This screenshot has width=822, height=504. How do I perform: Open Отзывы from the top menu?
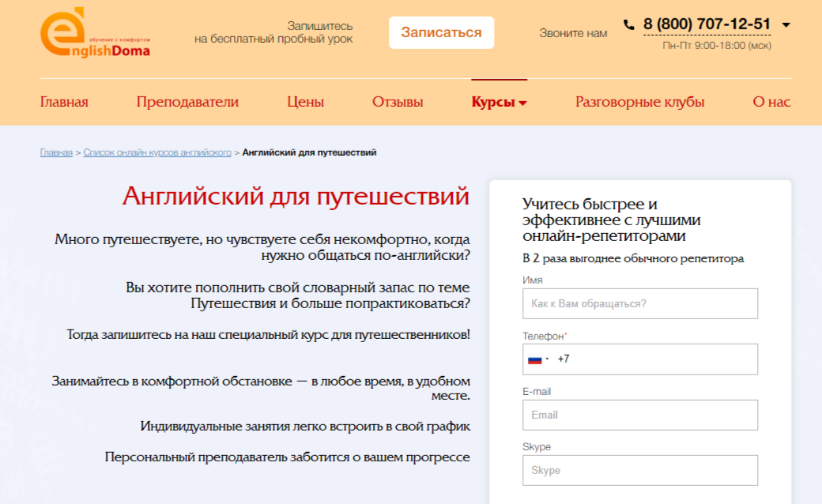[x=397, y=101]
